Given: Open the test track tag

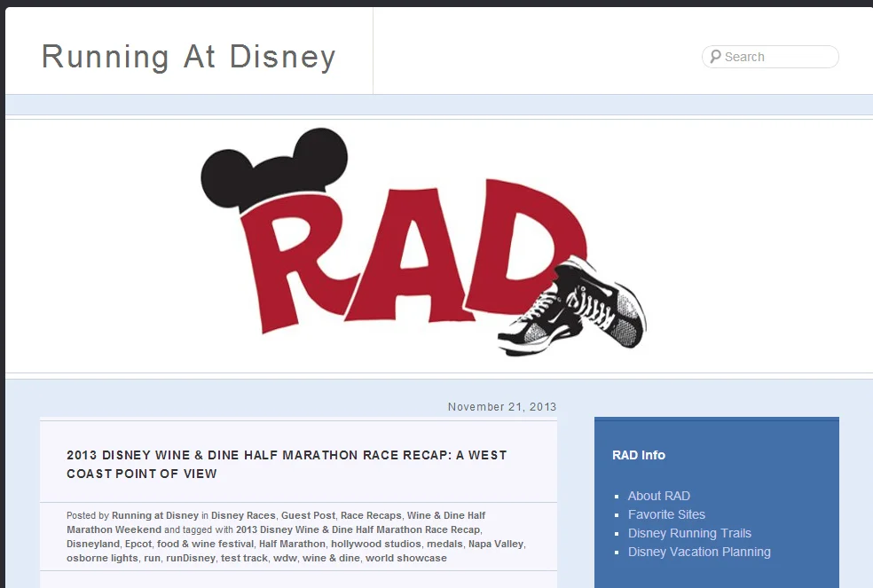Looking at the screenshot, I should [x=244, y=558].
